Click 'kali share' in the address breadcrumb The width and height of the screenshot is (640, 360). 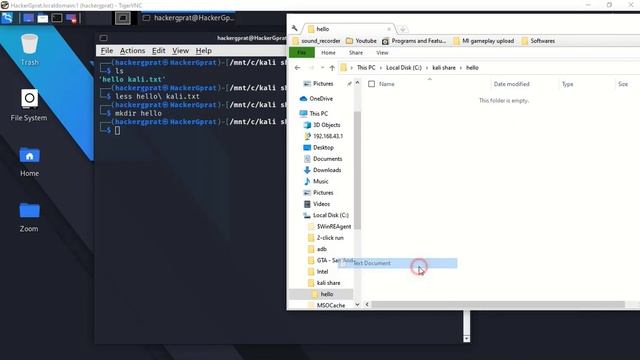pos(444,68)
